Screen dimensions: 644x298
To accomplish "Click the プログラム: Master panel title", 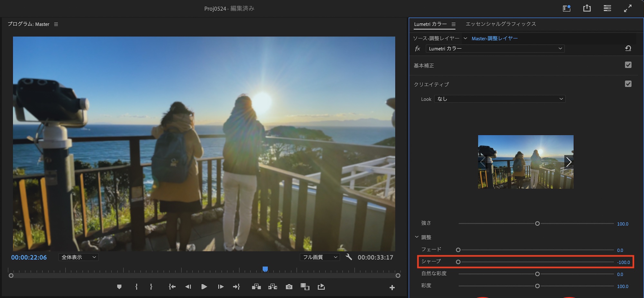I will (28, 24).
